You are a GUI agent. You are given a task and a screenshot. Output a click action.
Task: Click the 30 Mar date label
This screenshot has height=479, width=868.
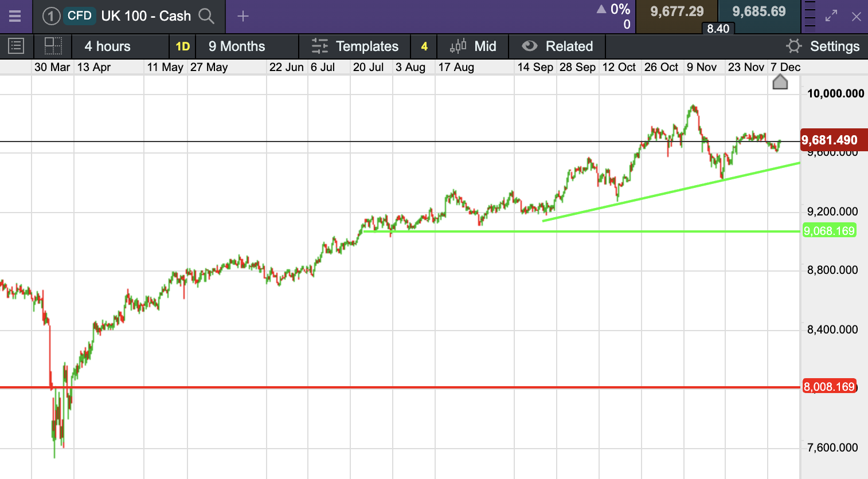(52, 67)
